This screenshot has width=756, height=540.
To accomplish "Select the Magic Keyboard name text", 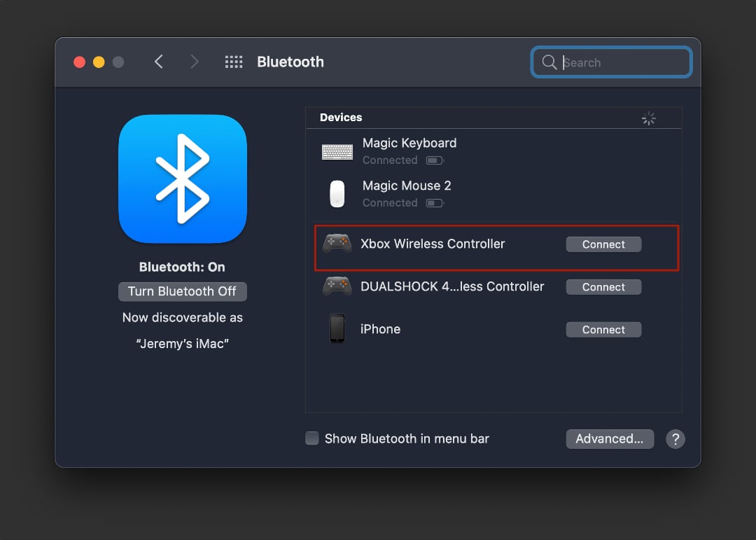I will point(409,143).
